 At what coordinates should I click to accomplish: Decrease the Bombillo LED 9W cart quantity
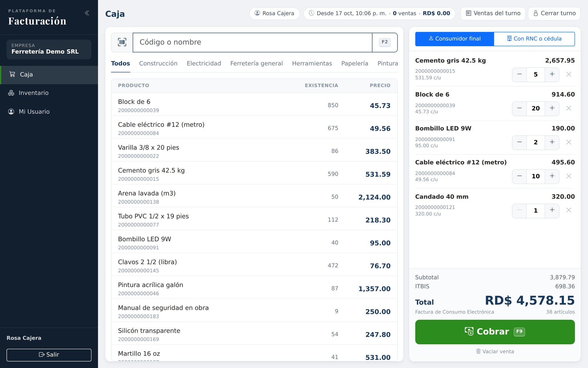(519, 142)
